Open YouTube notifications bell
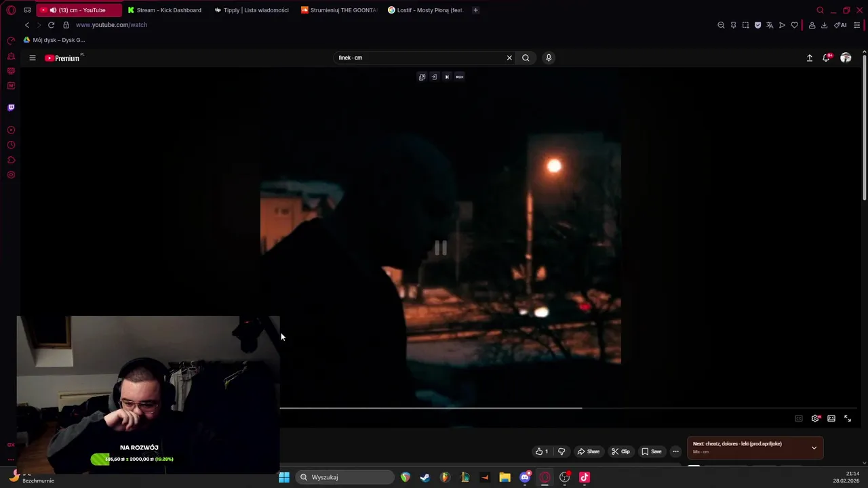Viewport: 868px width, 488px height. pos(826,58)
